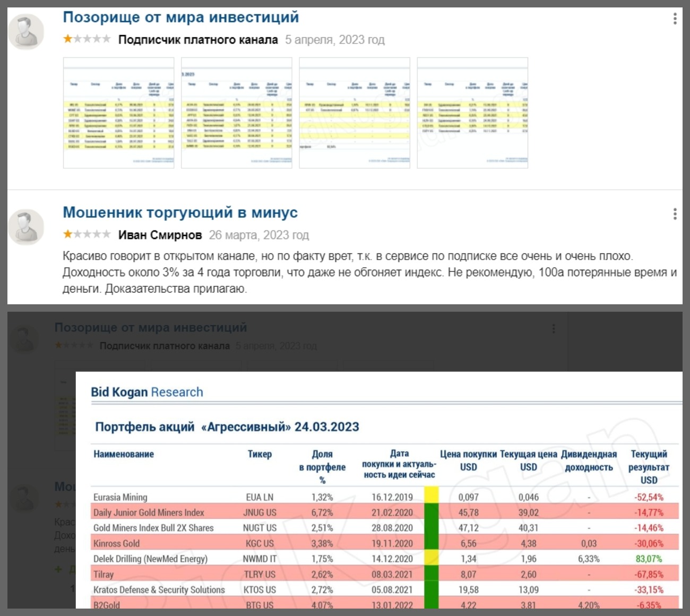Viewport: 690px width, 616px height.
Task: Click the dimmed three-dot menu behind the lightbox
Action: tap(554, 329)
